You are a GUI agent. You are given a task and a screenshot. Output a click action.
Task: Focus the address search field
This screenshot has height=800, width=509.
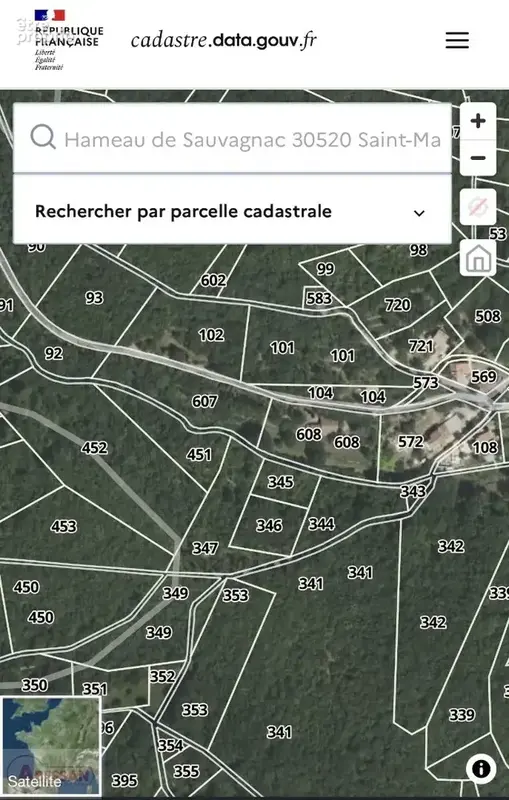pos(232,138)
